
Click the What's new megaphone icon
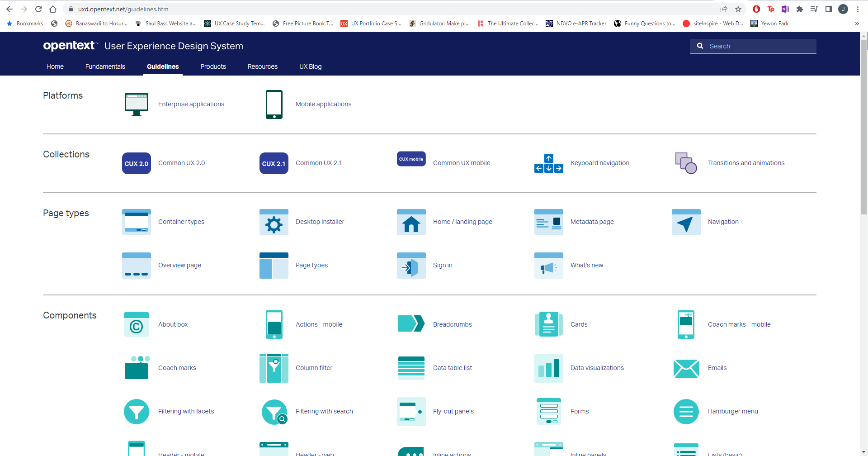[x=549, y=266]
